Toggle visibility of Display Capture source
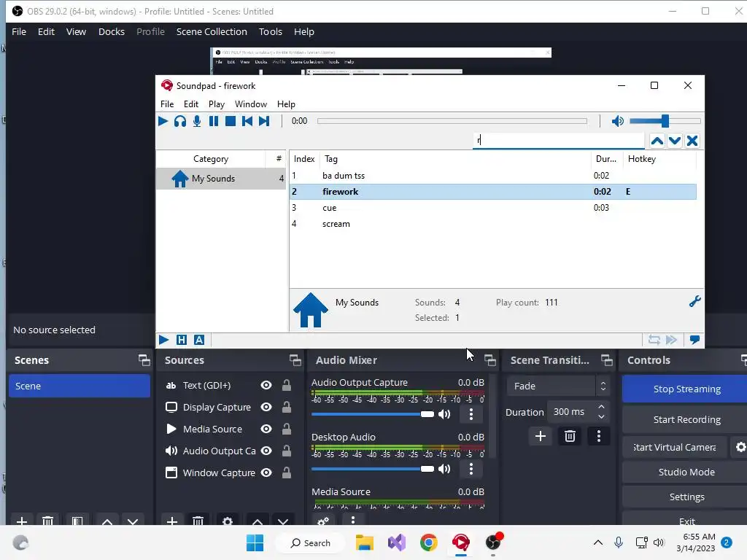This screenshot has width=747, height=560. pos(266,407)
